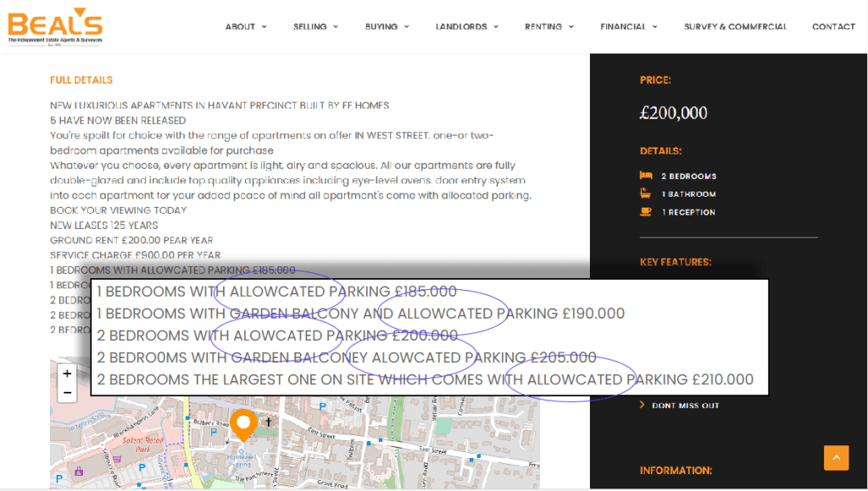Open the Financial dropdown menu
This screenshot has height=491, width=868.
[x=629, y=26]
